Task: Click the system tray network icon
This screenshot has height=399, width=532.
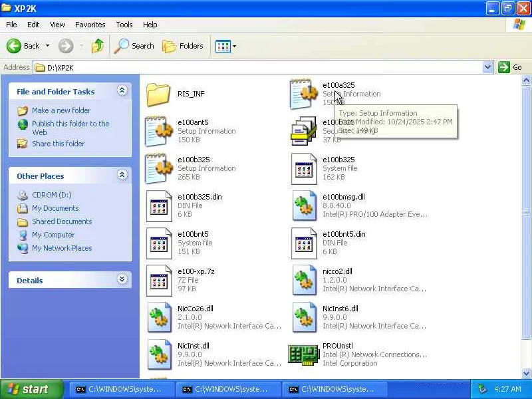Action: 482,389
